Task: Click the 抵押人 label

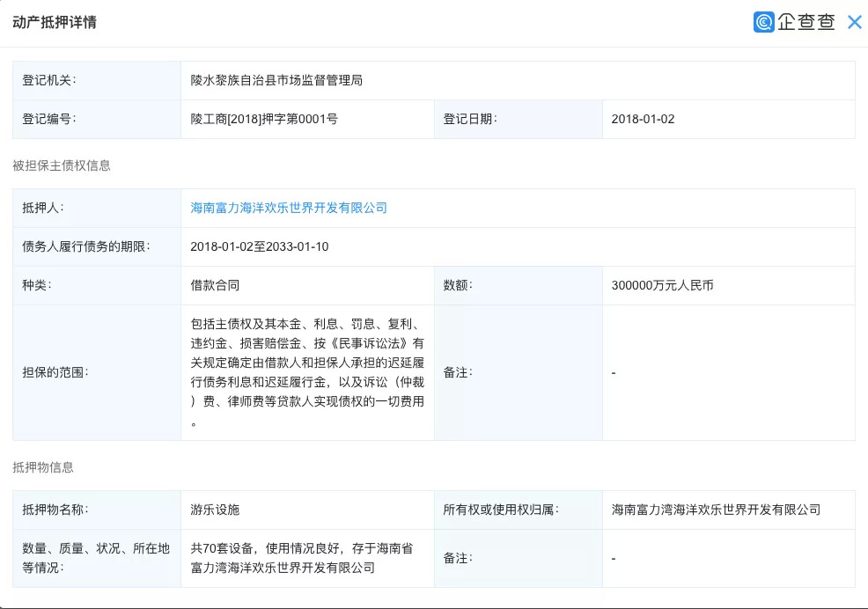Action: [x=43, y=208]
